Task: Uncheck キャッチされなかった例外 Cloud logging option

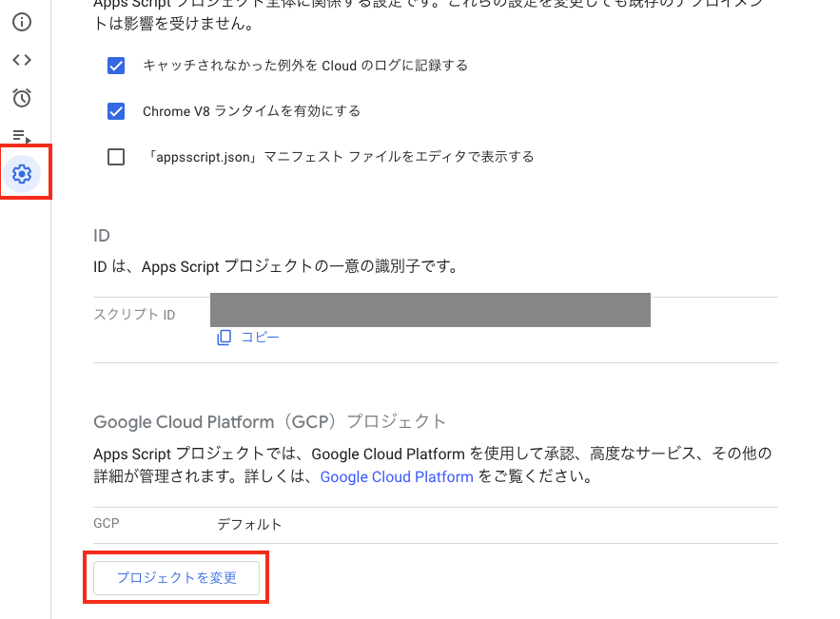Action: pyautogui.click(x=115, y=66)
